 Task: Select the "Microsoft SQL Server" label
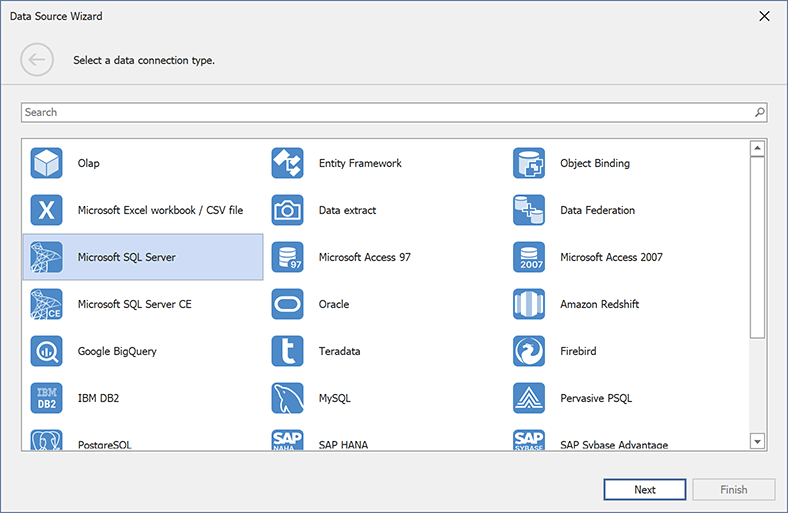tap(126, 257)
